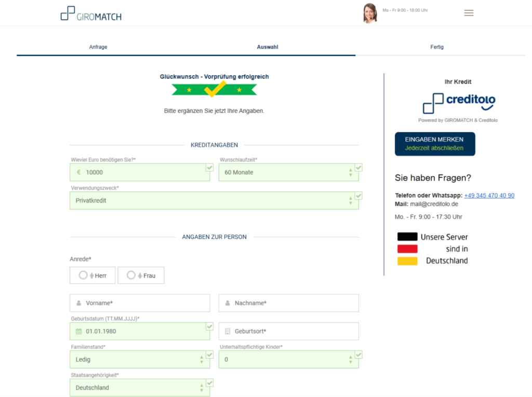Click the mail@creditolo.de address
Screen dimensions: 532x397
[434, 204]
